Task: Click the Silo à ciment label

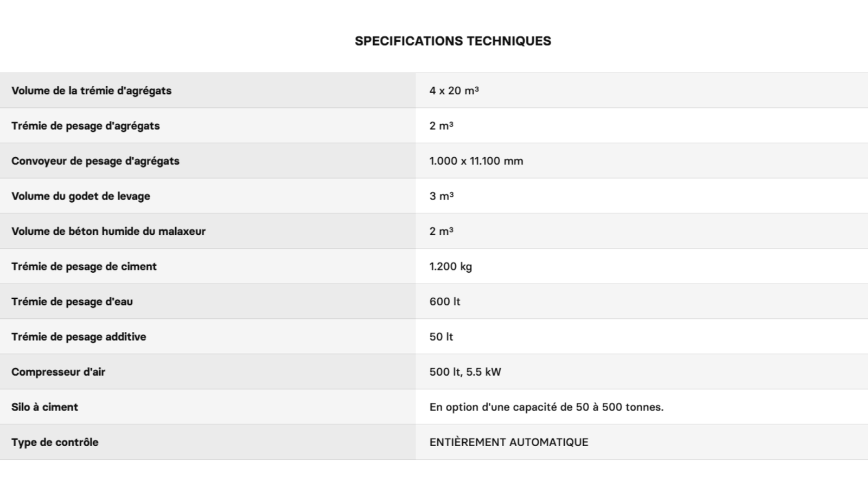Action: tap(44, 407)
